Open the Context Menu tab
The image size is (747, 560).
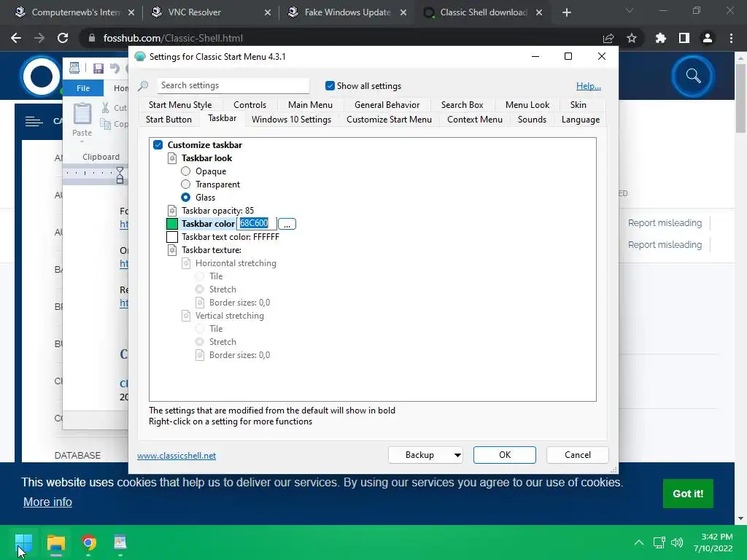[x=475, y=120]
